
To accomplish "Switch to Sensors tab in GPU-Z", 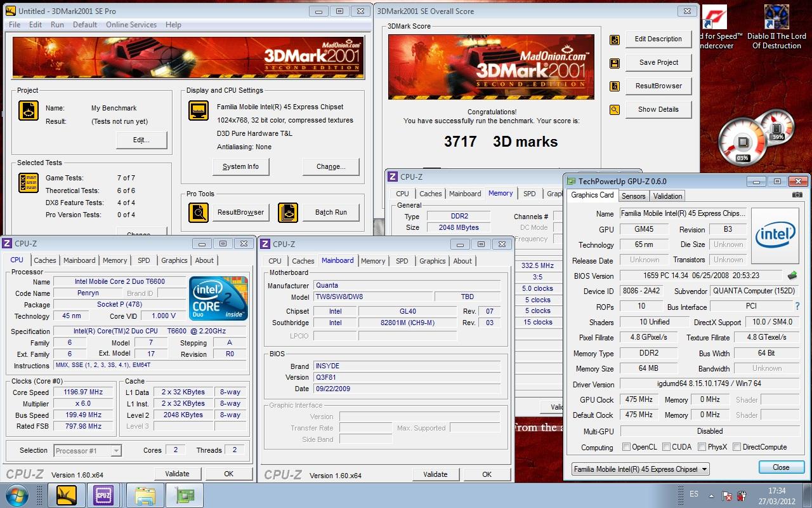I will point(633,196).
